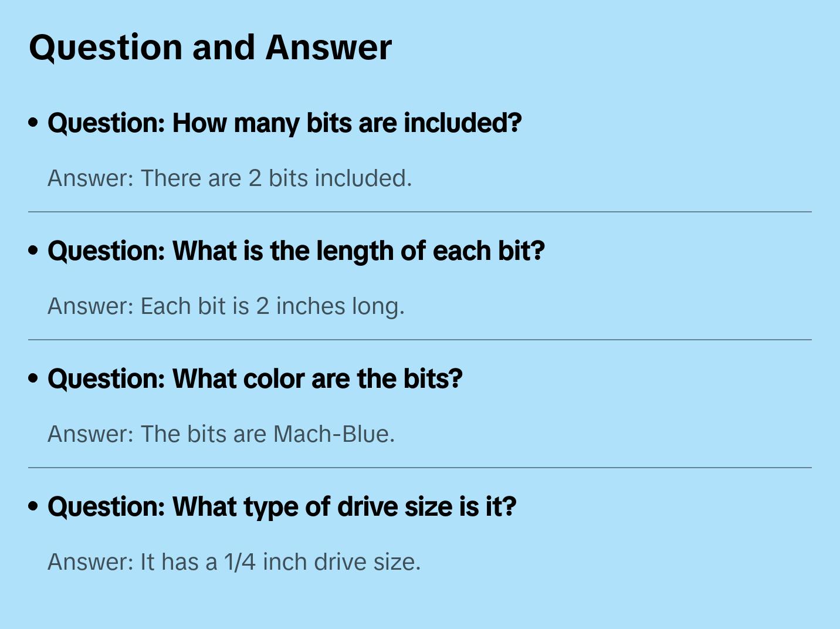Select "What type of drive size is it?" question
840x629 pixels.
(x=282, y=507)
